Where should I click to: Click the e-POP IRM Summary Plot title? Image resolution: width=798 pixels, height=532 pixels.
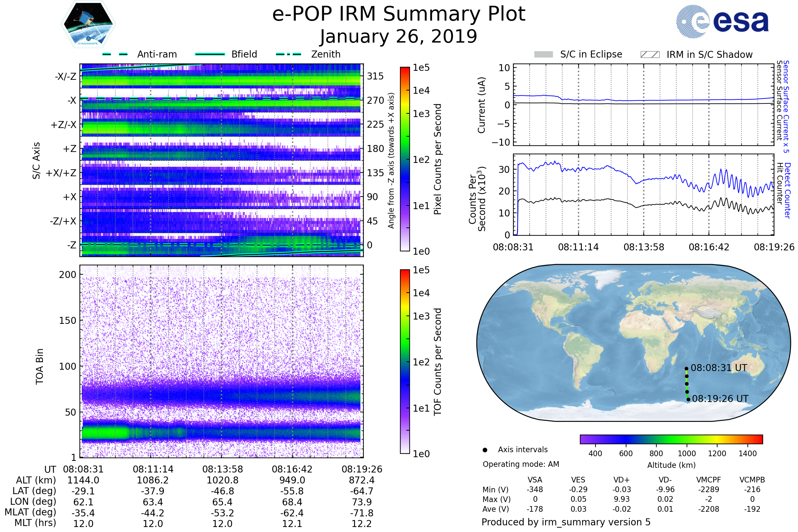tap(399, 14)
